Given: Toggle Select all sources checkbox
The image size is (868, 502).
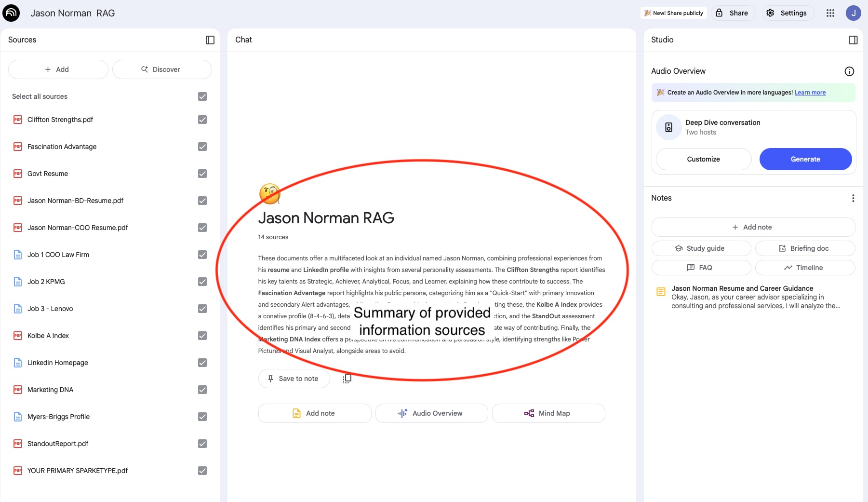Looking at the screenshot, I should point(202,96).
